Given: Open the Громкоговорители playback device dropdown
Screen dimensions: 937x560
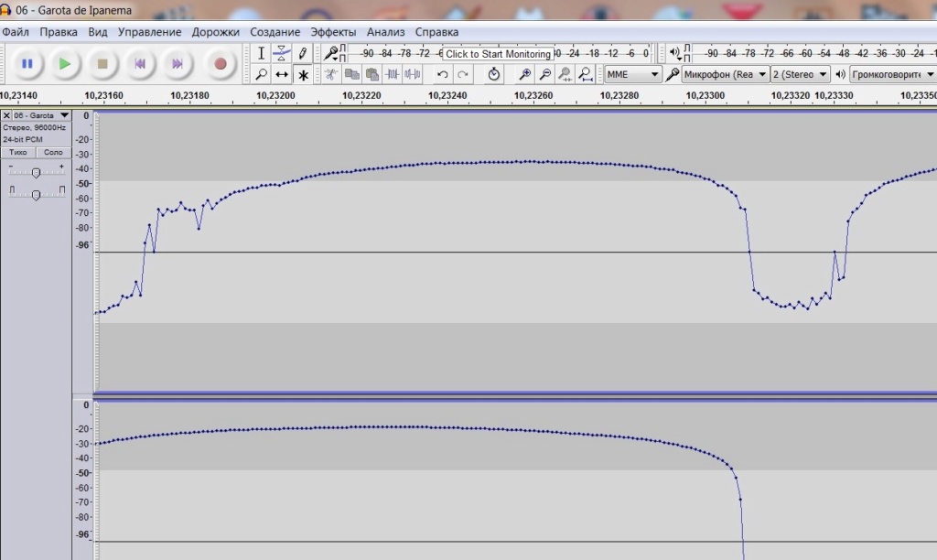Looking at the screenshot, I should (893, 74).
